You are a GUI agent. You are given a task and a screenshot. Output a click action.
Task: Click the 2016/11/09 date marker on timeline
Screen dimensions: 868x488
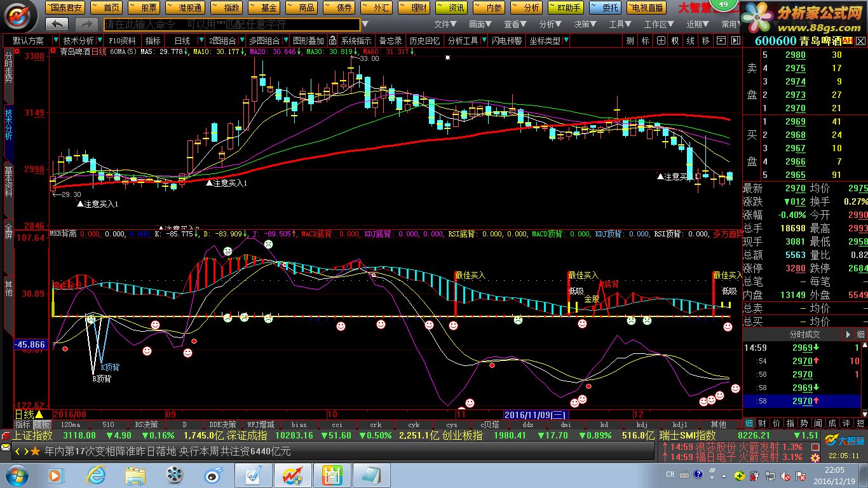[x=535, y=414]
